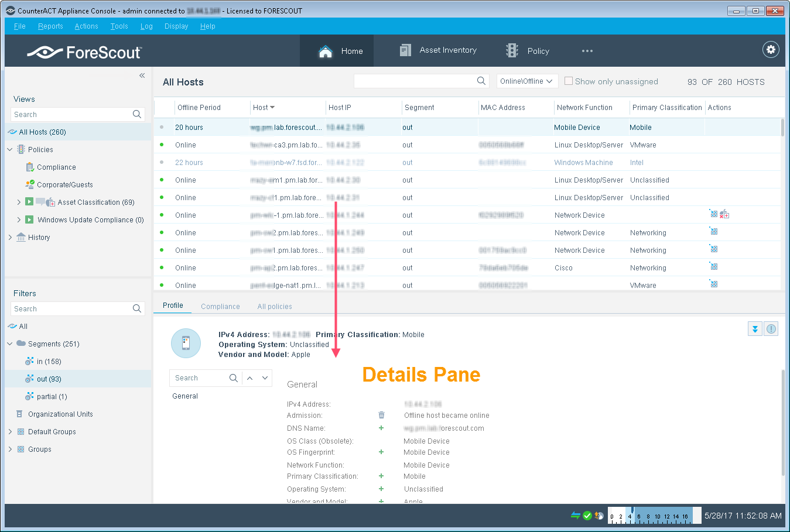Select Corporate/Guests policy item
The width and height of the screenshot is (790, 532).
pyautogui.click(x=64, y=184)
